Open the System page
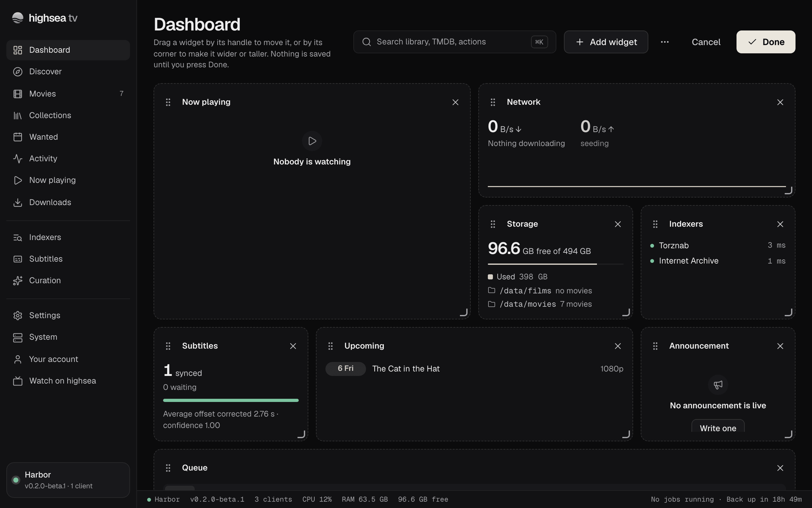 [68, 337]
